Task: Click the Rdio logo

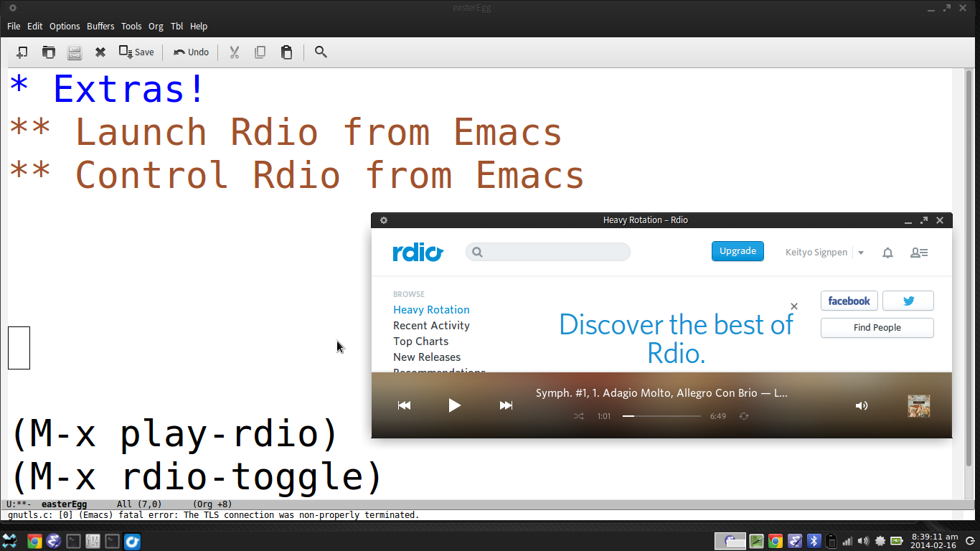Action: coord(418,253)
